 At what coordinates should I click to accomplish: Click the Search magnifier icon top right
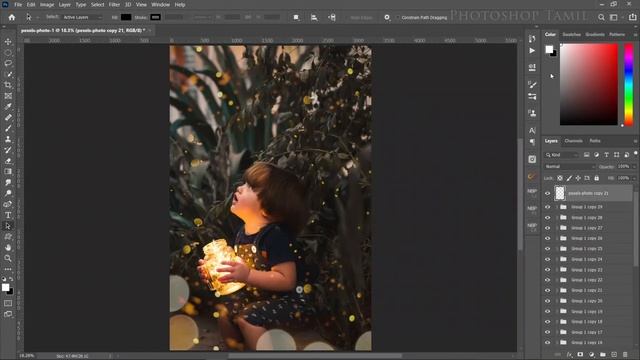(601, 18)
